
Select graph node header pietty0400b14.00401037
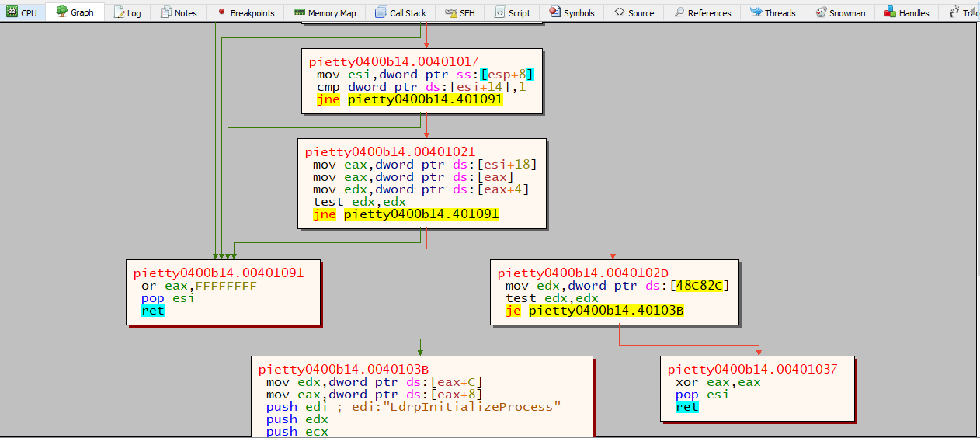pos(752,369)
